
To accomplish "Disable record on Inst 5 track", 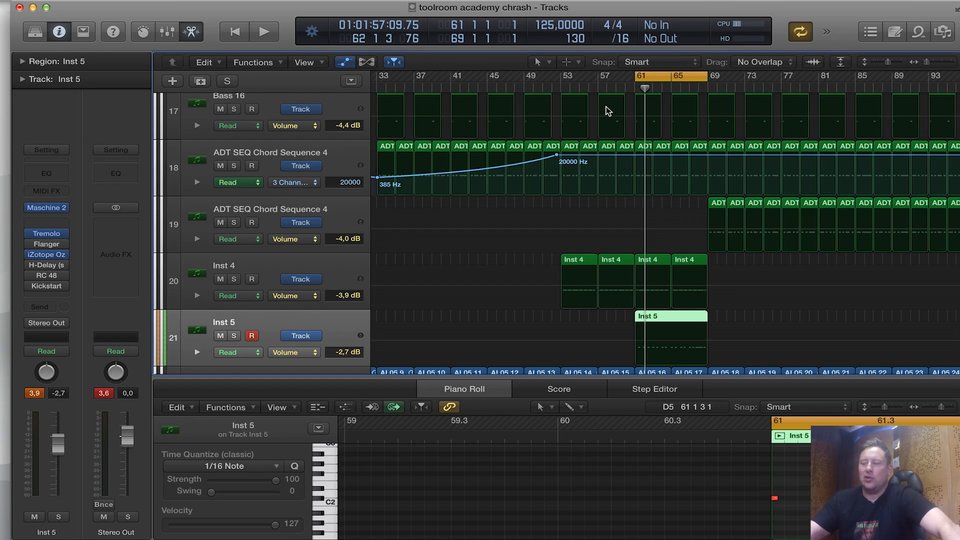I will 252,336.
